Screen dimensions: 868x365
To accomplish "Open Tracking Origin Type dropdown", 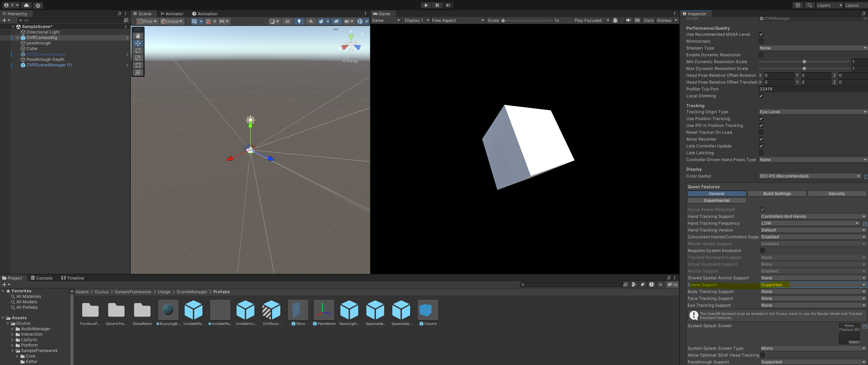I will (812, 112).
